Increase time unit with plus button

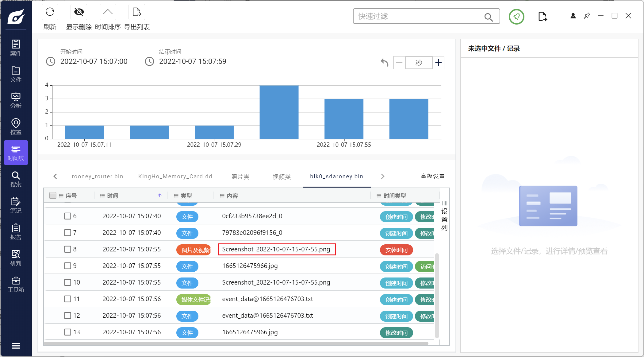click(x=439, y=63)
